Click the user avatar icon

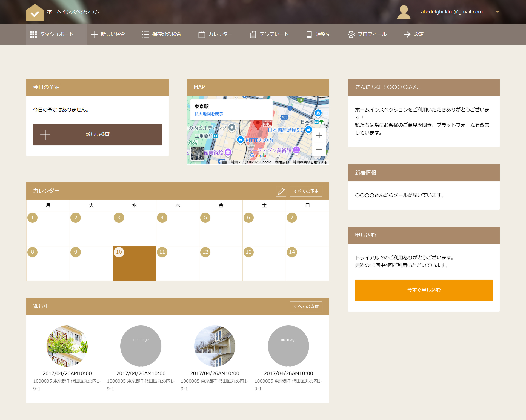[x=404, y=12]
